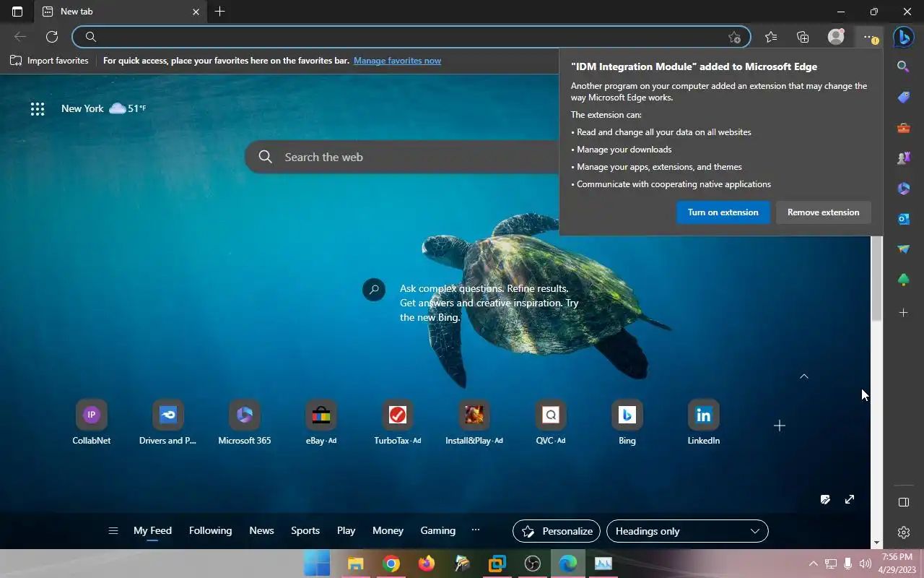This screenshot has height=578, width=924.
Task: Open eBay Ad quick link
Action: point(321,423)
